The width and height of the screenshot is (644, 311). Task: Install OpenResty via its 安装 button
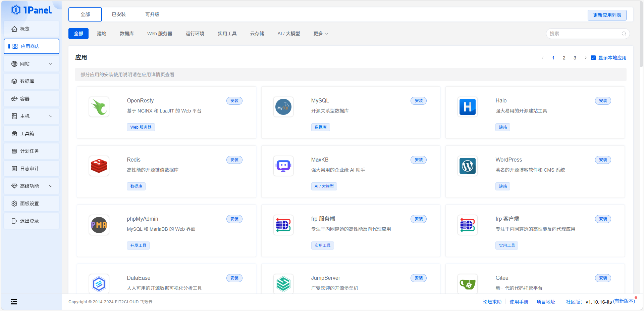[x=234, y=101]
